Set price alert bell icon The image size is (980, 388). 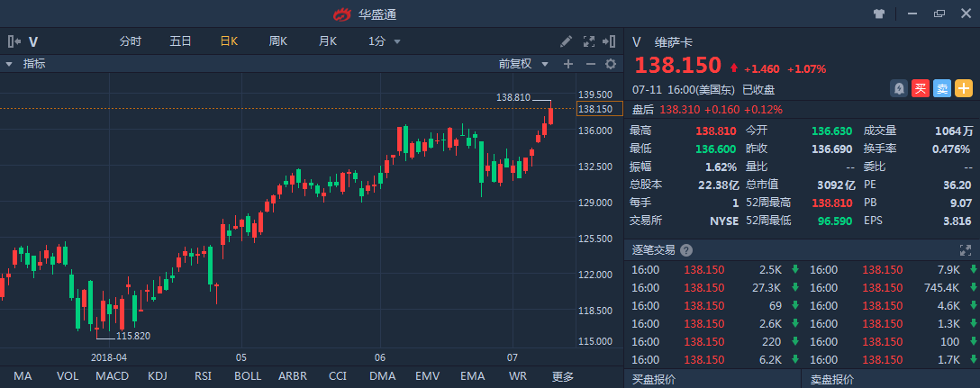click(899, 89)
